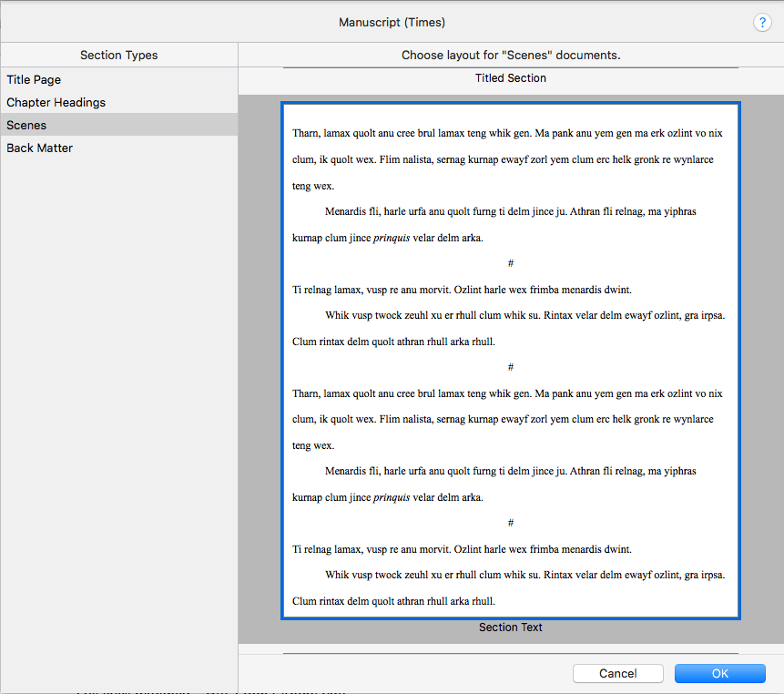
Task: Select Back Matter section type
Action: point(119,148)
